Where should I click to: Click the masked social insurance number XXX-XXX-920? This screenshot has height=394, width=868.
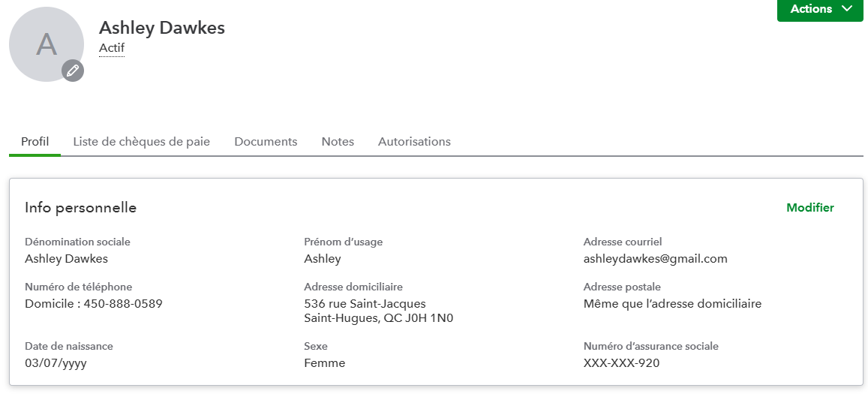coord(621,363)
